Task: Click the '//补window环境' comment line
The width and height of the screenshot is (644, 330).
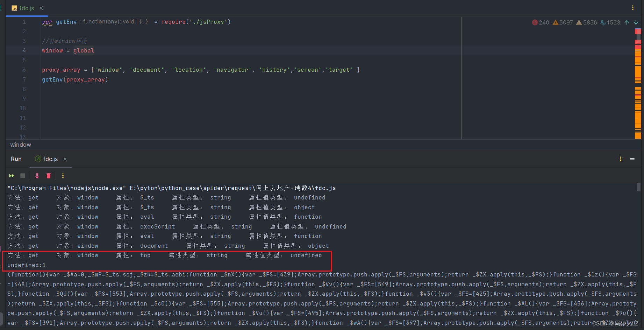Action: (64, 41)
